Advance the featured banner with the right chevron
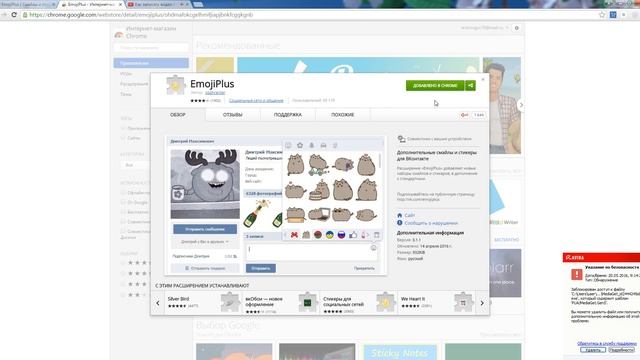 pyautogui.click(x=521, y=105)
